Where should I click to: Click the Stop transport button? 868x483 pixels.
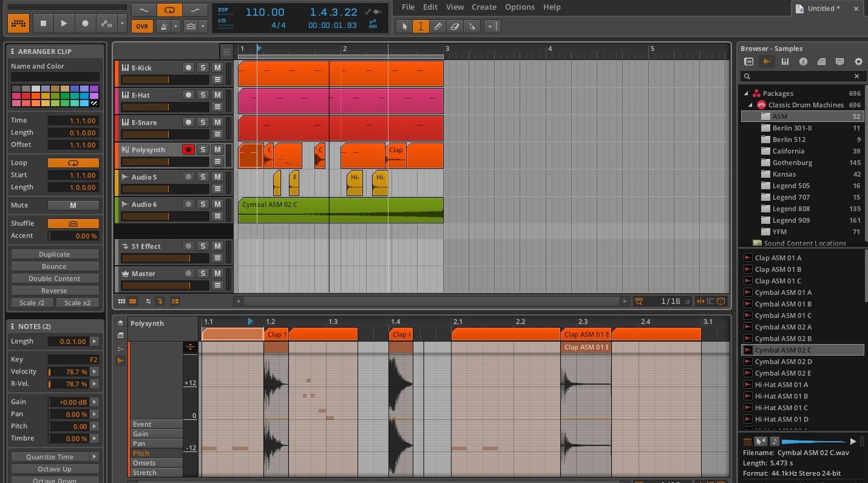click(x=43, y=24)
